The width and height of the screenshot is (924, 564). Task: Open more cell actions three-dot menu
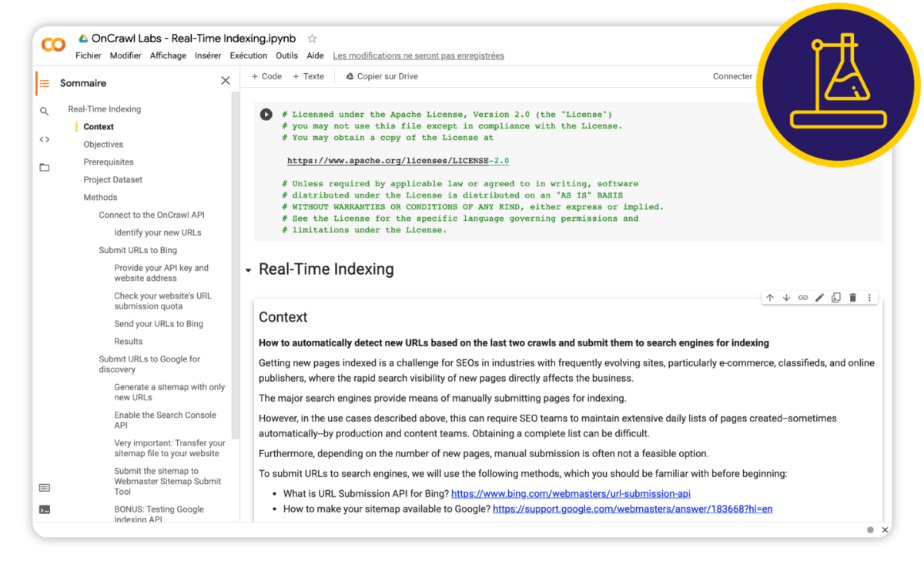pyautogui.click(x=870, y=298)
